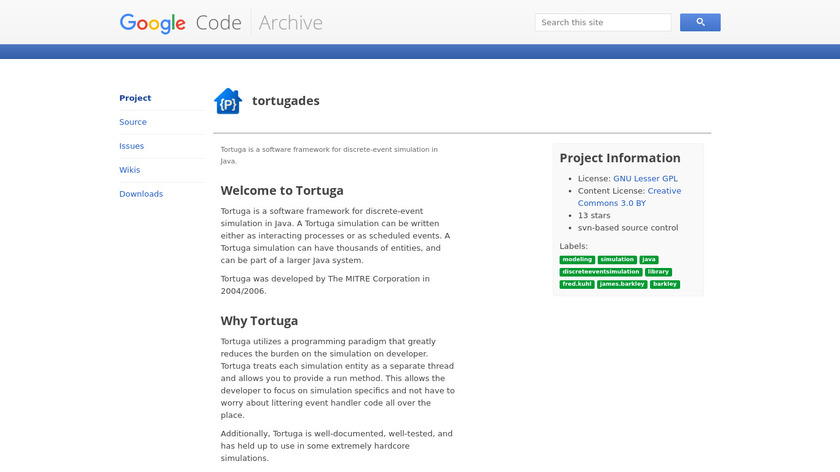Focus the Search this site field
The height and width of the screenshot is (472, 840).
tap(603, 23)
